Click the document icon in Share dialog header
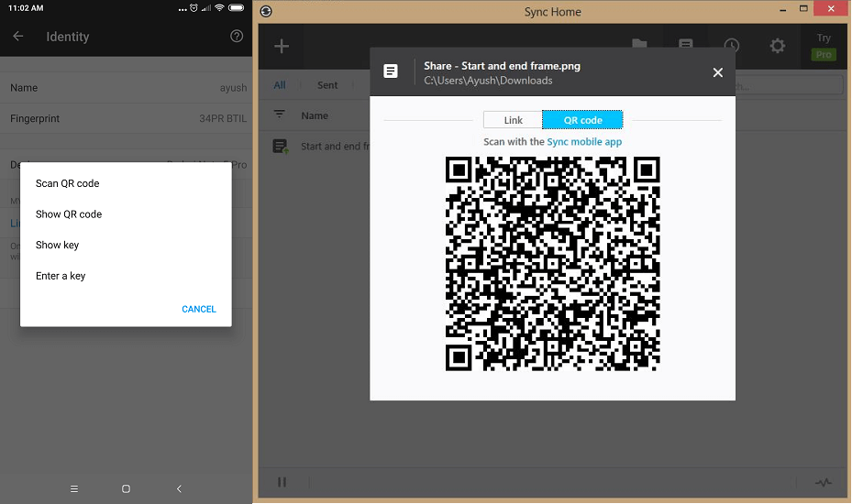The width and height of the screenshot is (852, 504). [x=391, y=71]
